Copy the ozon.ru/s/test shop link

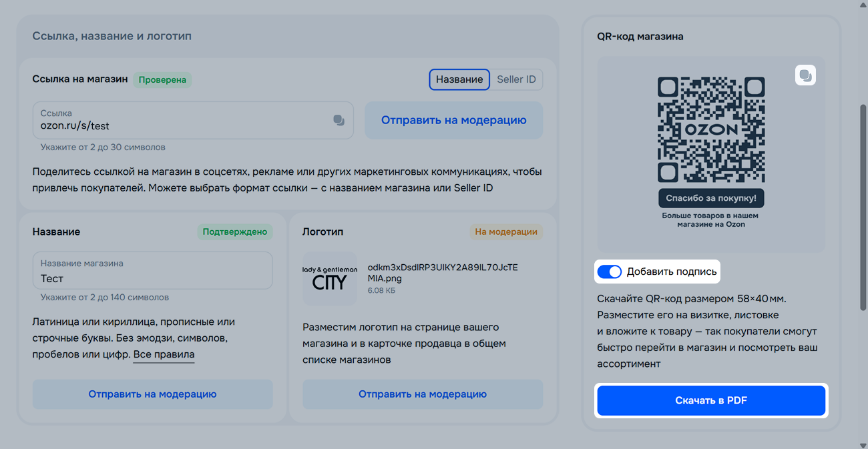339,120
